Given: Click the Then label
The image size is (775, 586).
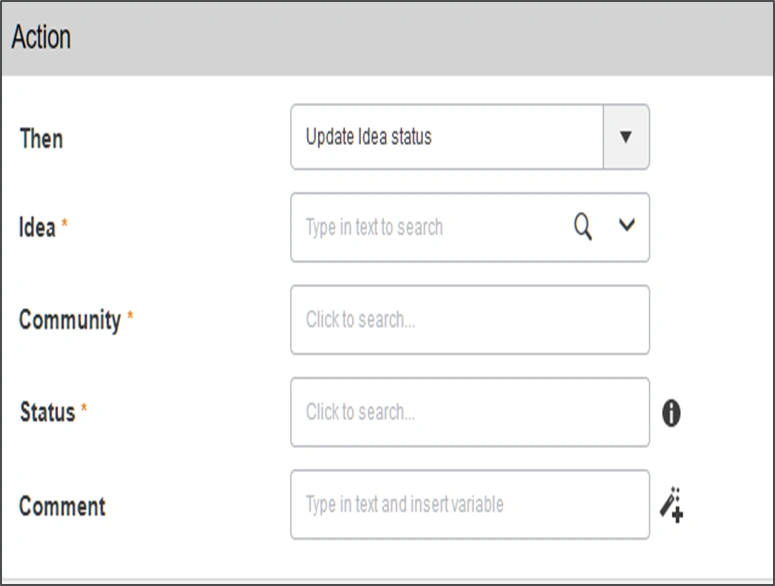Looking at the screenshot, I should (41, 138).
